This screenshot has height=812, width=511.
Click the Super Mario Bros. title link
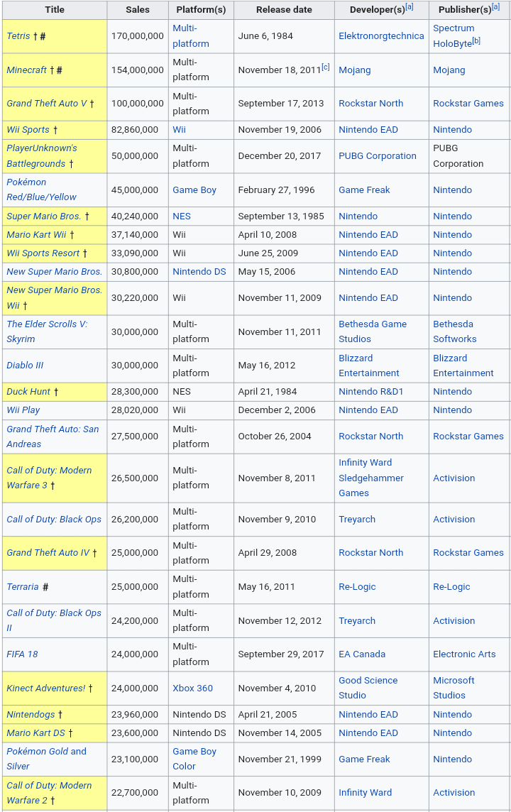pos(44,216)
